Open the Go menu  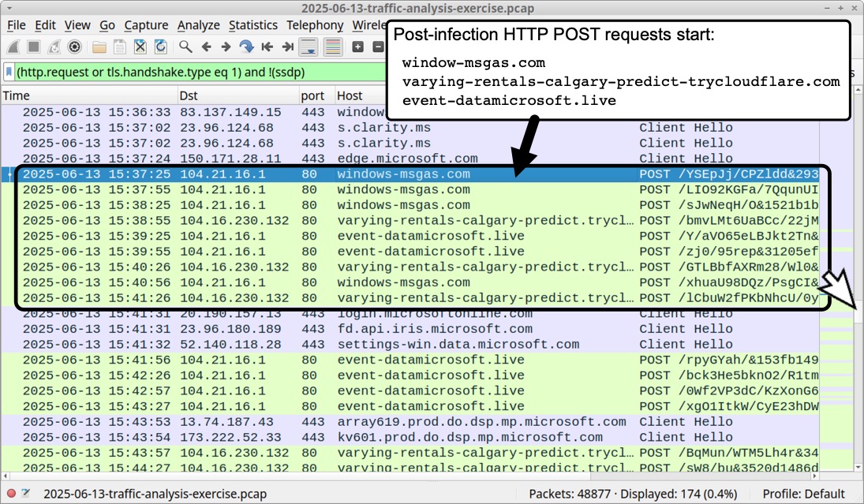point(107,24)
